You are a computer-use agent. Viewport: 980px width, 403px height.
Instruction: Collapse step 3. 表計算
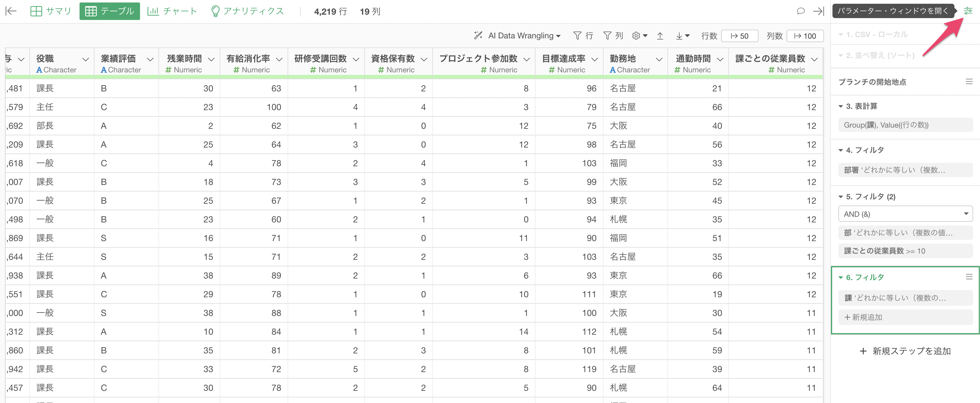pos(840,107)
